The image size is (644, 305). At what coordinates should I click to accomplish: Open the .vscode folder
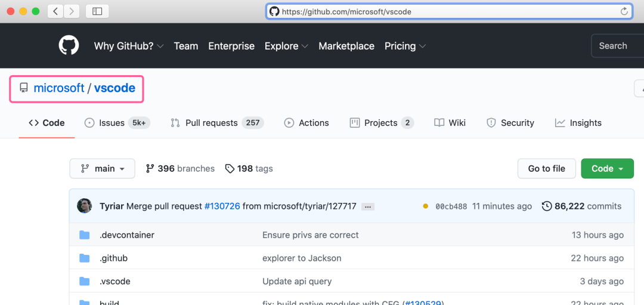pyautogui.click(x=114, y=282)
